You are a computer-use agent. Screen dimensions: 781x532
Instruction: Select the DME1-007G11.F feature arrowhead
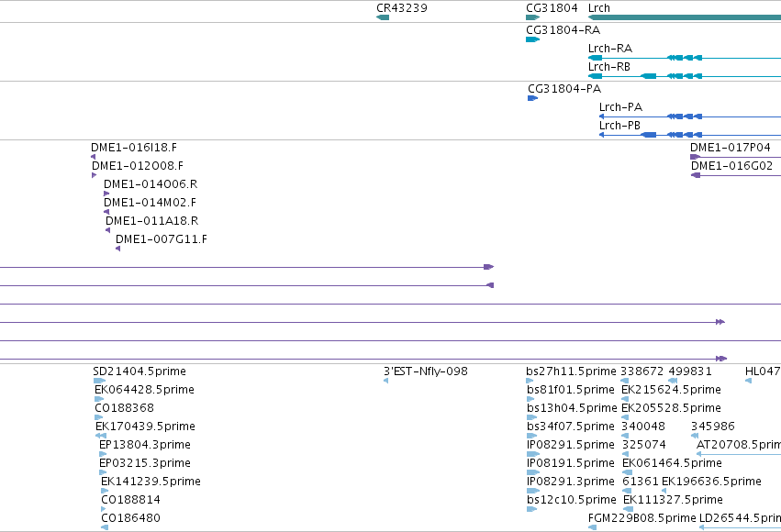pyautogui.click(x=118, y=249)
